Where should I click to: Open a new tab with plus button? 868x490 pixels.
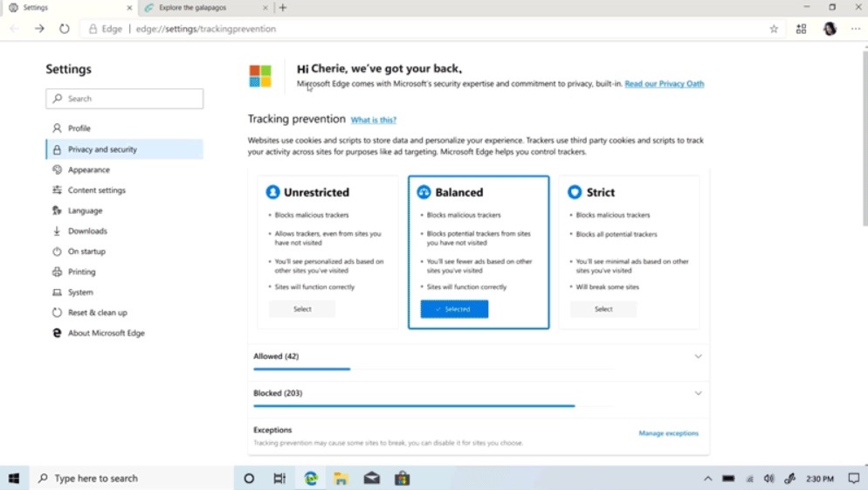click(283, 8)
